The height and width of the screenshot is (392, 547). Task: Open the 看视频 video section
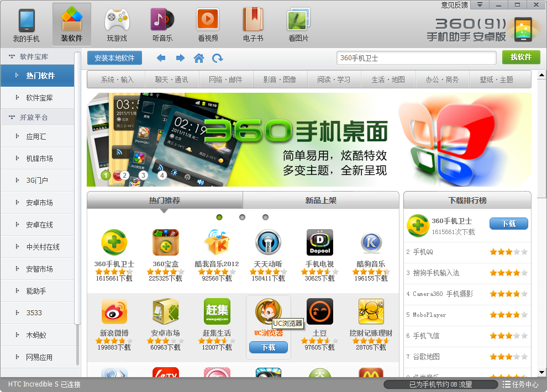tap(208, 25)
